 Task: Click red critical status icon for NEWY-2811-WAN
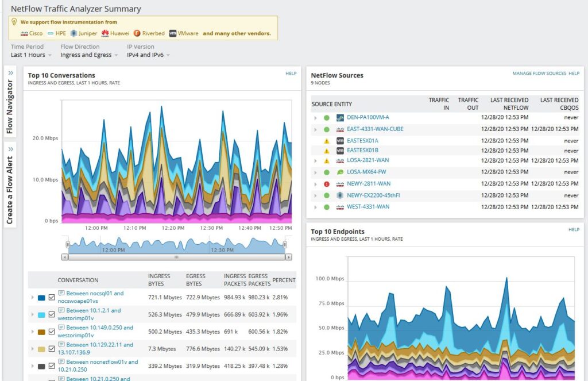tap(326, 184)
